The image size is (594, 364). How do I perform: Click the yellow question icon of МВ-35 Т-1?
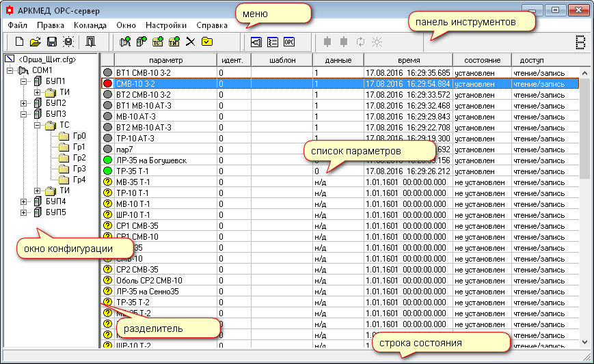coord(107,182)
